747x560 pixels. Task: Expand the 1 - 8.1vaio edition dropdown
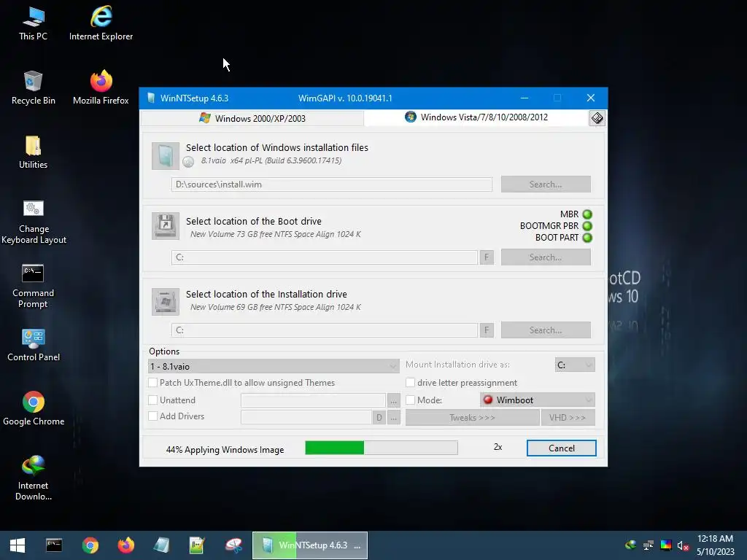point(274,366)
